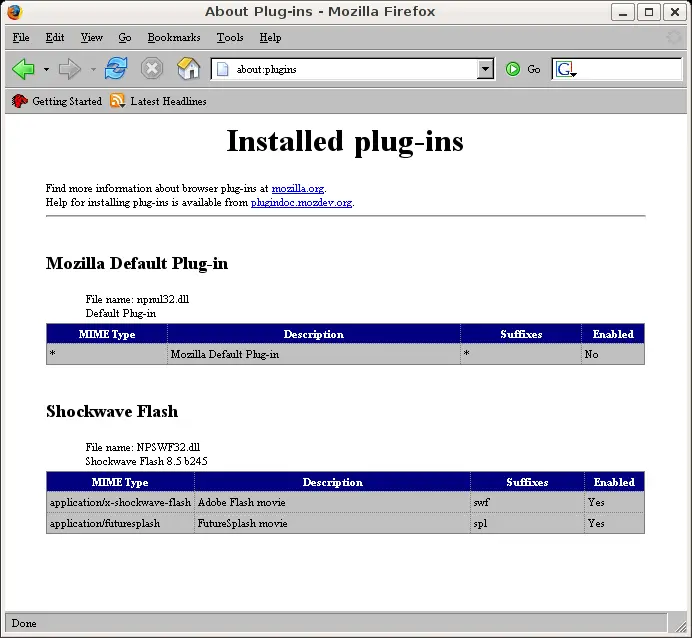Click the MIME Type header in Shockwave table
The image size is (692, 638).
click(x=120, y=482)
